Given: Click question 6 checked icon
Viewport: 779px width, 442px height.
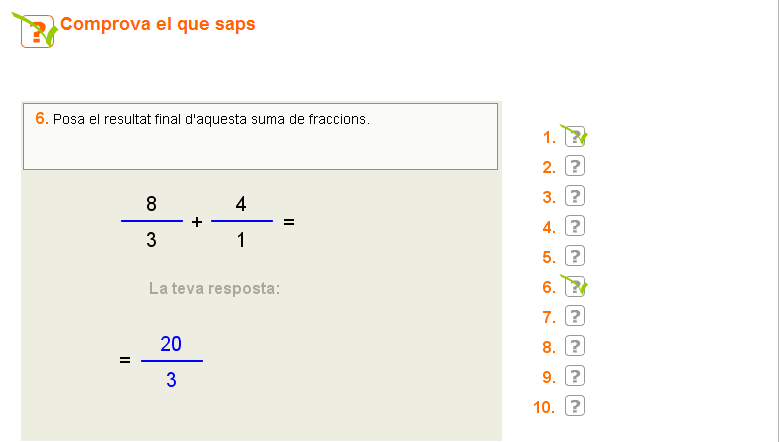Looking at the screenshot, I should pyautogui.click(x=575, y=287).
